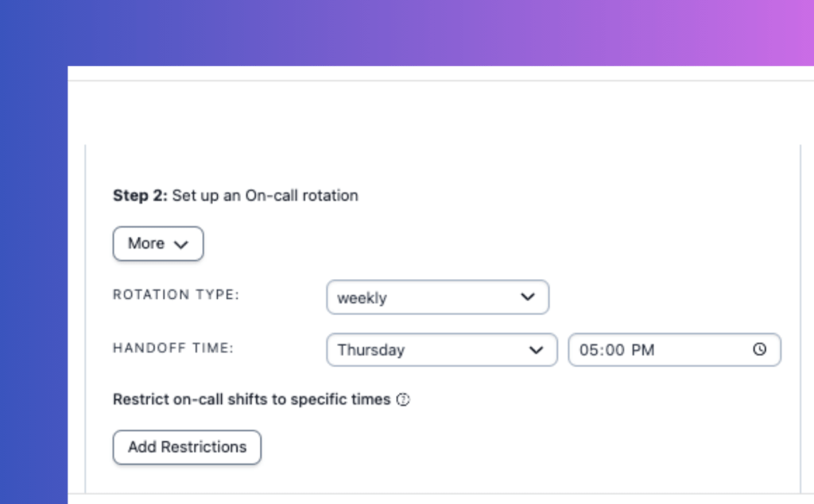Click the down arrow of the Thursday dropdown
814x504 pixels.
click(536, 350)
